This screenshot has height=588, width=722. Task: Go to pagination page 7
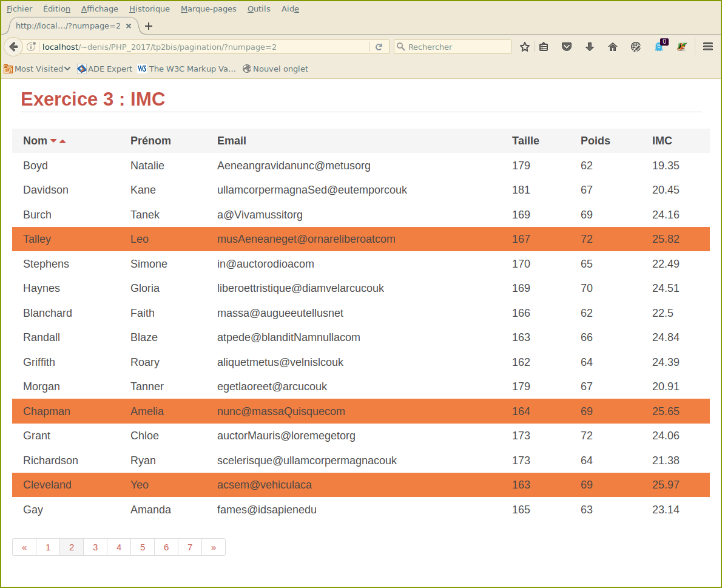coord(190,547)
